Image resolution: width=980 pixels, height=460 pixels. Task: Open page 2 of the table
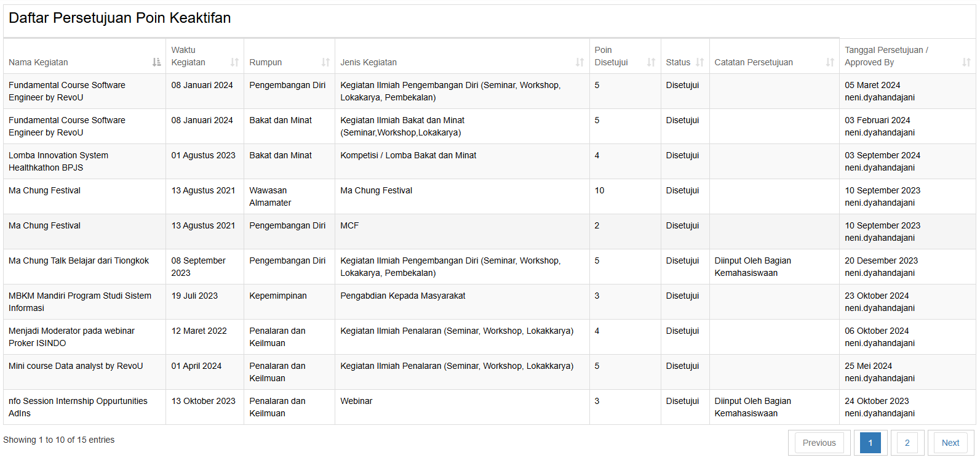click(907, 443)
